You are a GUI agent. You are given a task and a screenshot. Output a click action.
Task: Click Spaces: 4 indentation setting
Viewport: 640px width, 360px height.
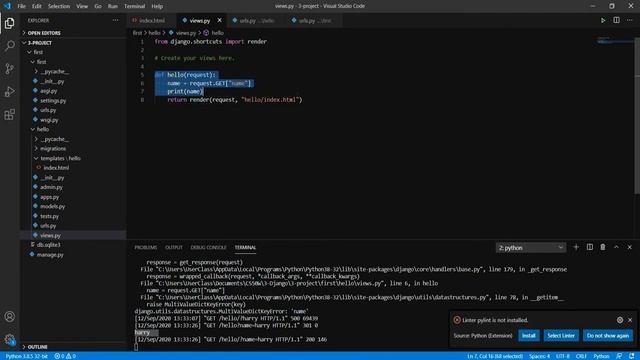coord(540,356)
